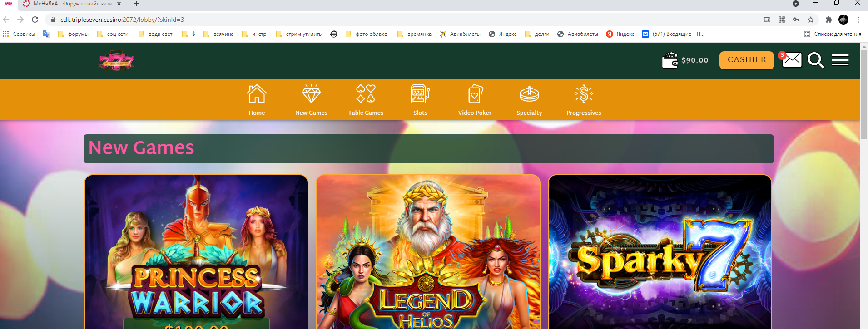
Task: Open New Games diamond category in navbar
Action: [311, 100]
